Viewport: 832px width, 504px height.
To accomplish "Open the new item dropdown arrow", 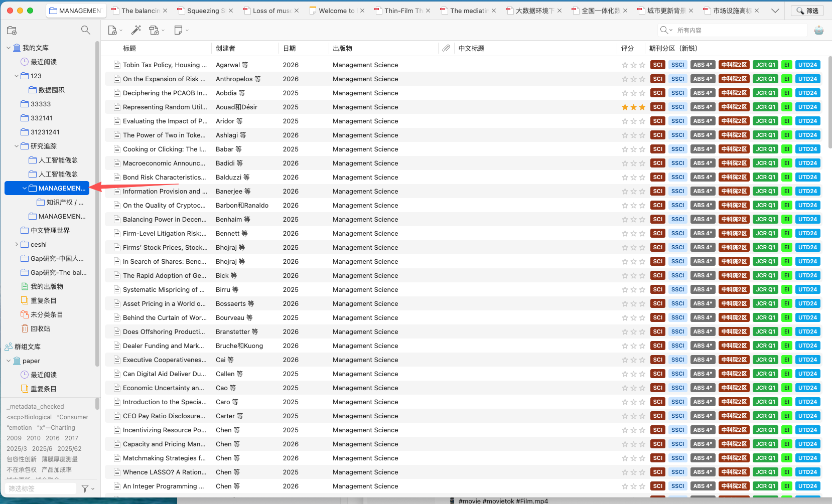I will pos(121,31).
